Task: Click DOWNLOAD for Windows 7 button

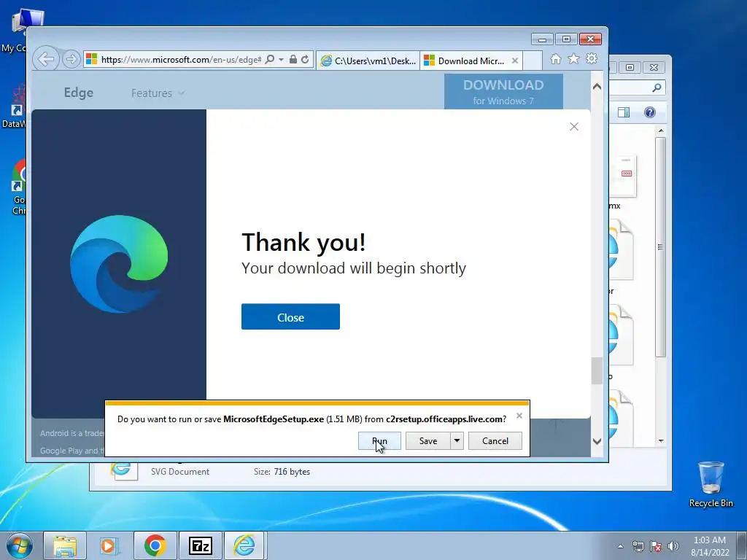Action: 503,91
